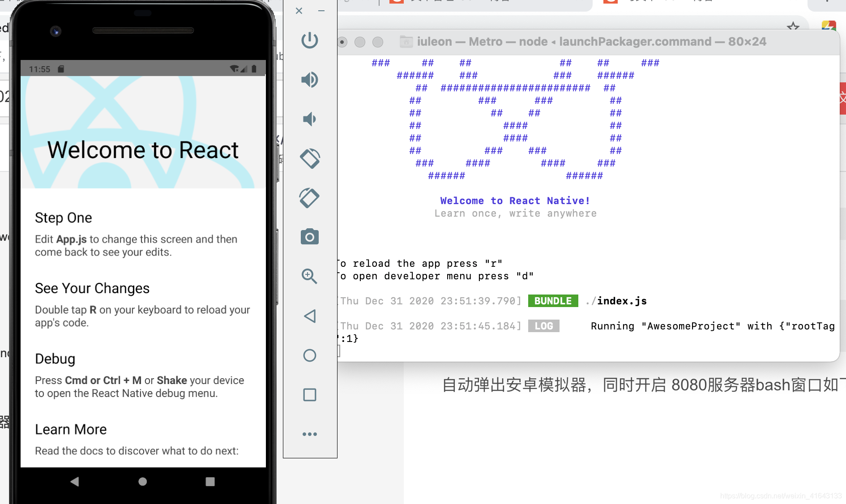Click the terminal window minimize dot
The height and width of the screenshot is (504, 846).
[x=360, y=42]
